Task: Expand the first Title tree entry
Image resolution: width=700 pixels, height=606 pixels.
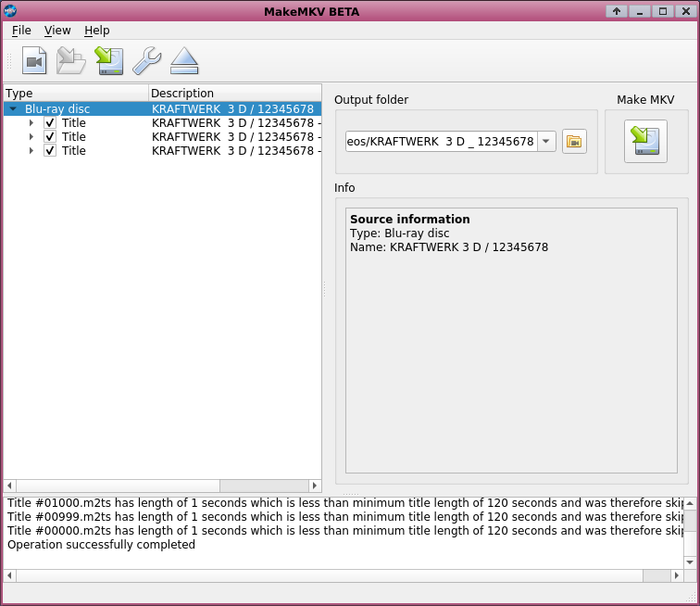Action: click(31, 123)
